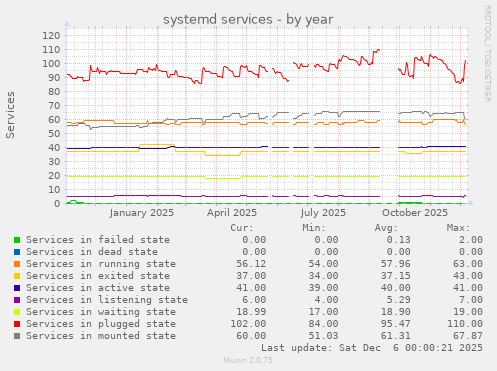This screenshot has height=371, width=497.
Task: Click mounted state average value 61.31
Action: pyautogui.click(x=396, y=336)
